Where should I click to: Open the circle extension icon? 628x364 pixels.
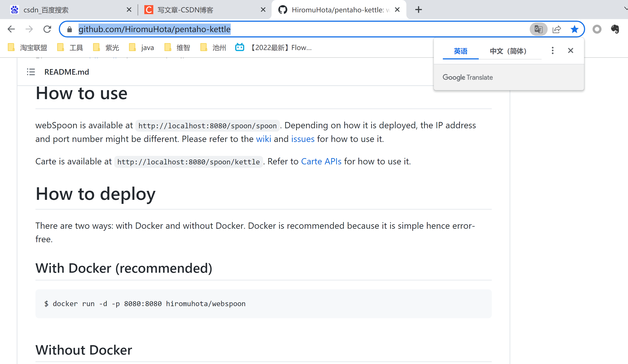(x=597, y=29)
